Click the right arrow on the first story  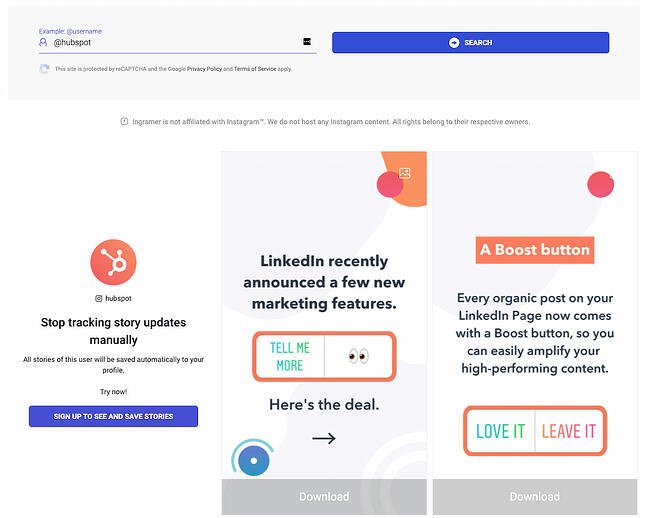pyautogui.click(x=324, y=438)
